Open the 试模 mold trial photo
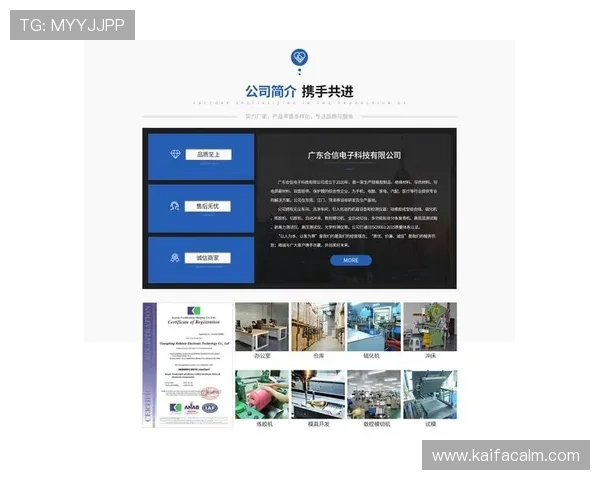Screen dimensions: 600x480 (x=430, y=394)
